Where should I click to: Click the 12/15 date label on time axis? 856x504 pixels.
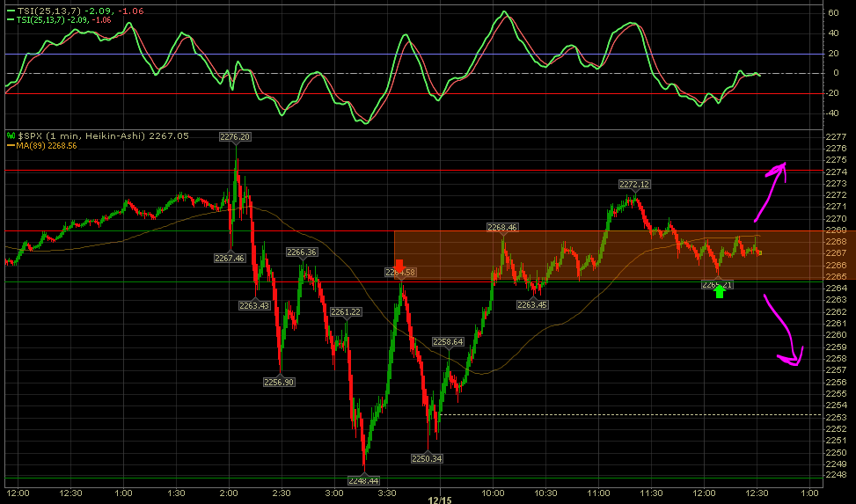440,500
